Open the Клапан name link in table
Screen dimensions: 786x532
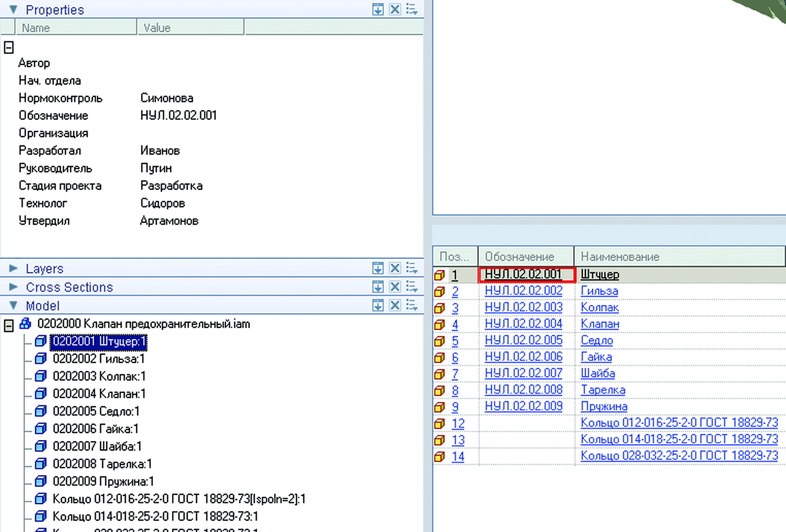[x=600, y=324]
